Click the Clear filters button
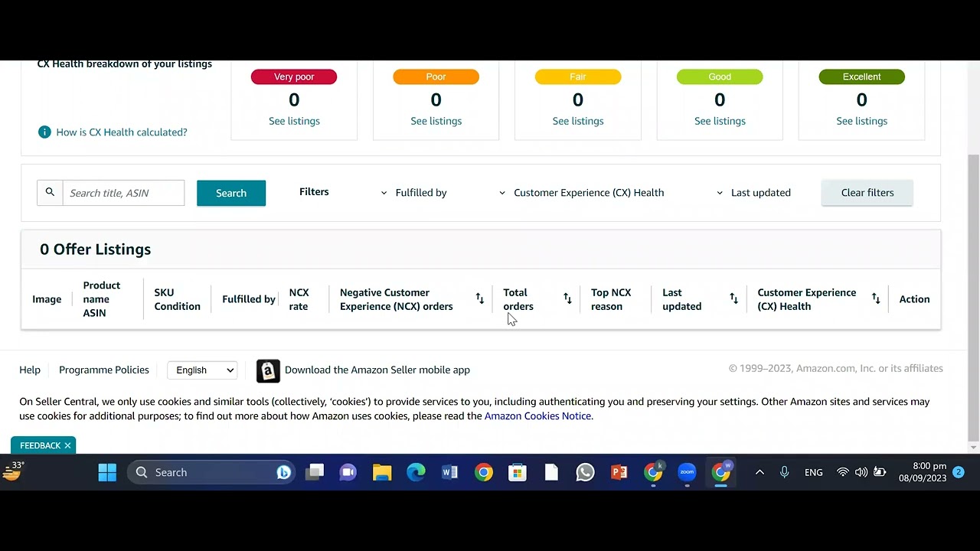The height and width of the screenshot is (551, 980). pos(867,193)
